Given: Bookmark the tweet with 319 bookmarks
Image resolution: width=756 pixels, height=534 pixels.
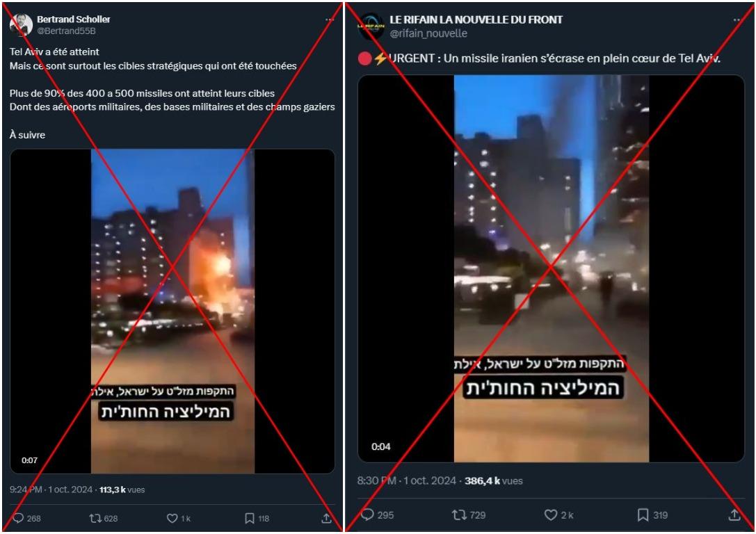Looking at the screenshot, I should tap(643, 515).
